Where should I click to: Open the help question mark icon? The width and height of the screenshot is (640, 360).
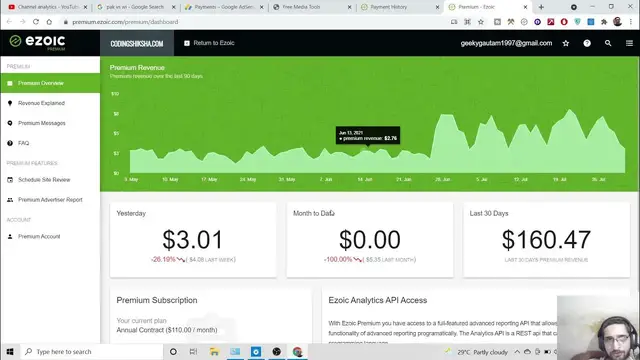click(x=587, y=43)
